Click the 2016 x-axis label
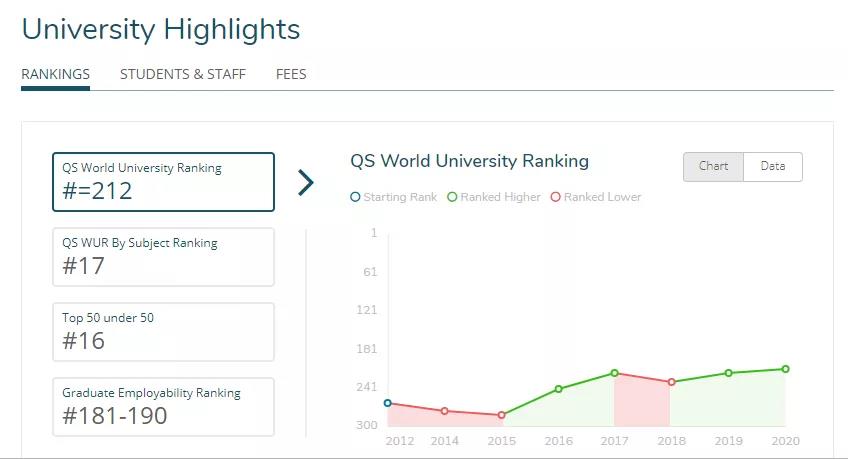Screen dimensions: 848x459 (558, 441)
